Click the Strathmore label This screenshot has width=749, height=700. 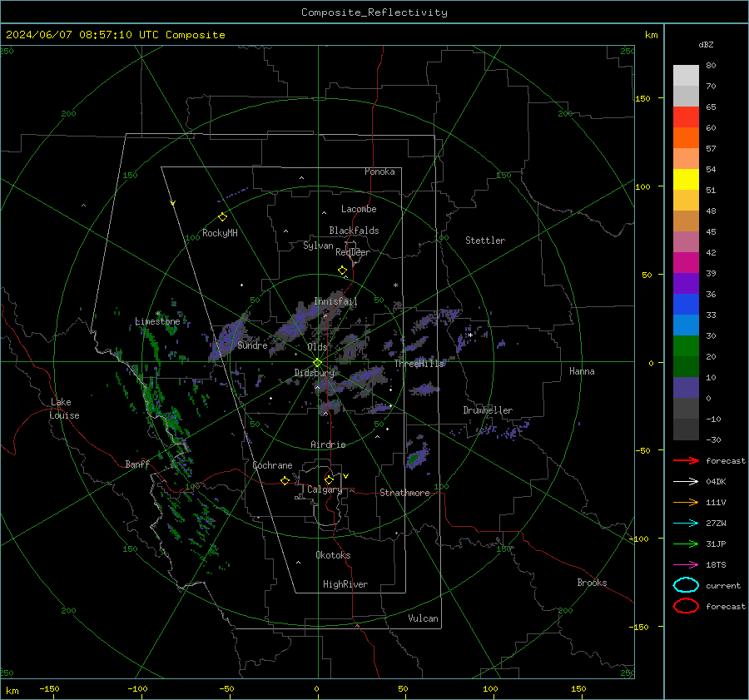(x=404, y=493)
